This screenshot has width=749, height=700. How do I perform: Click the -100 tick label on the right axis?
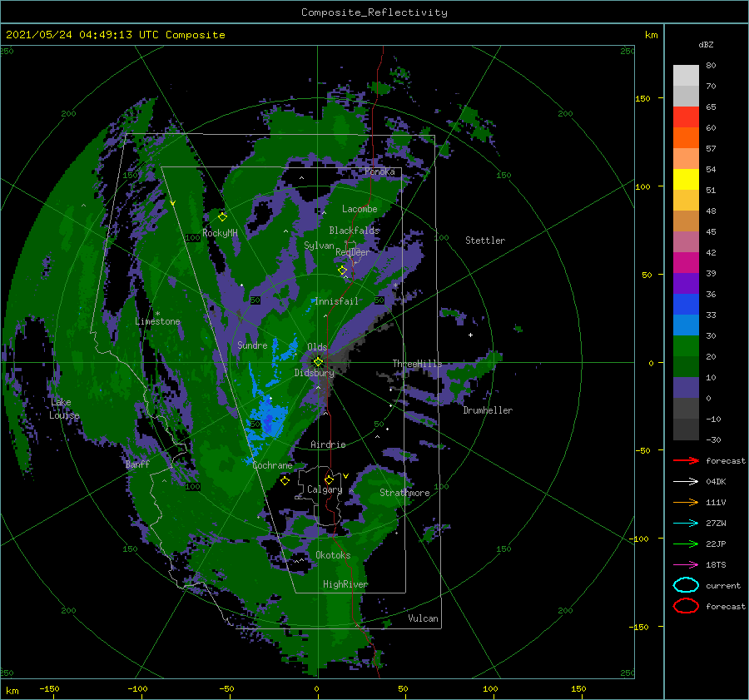coord(638,539)
